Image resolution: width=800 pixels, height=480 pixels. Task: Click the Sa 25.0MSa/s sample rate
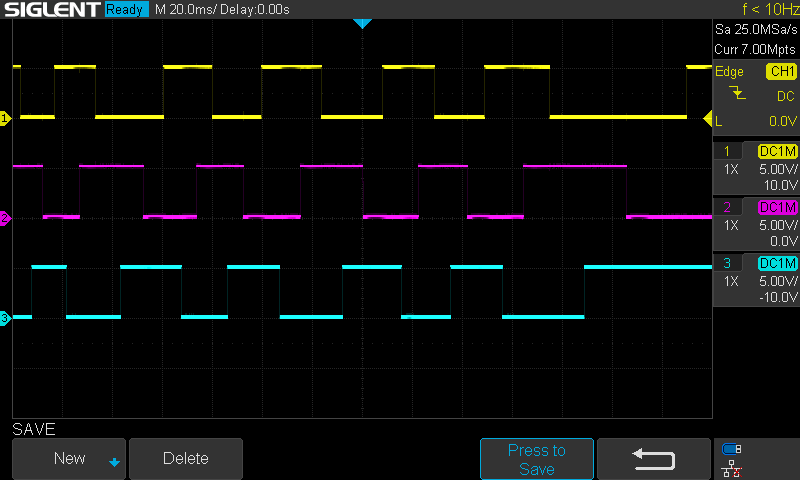point(756,30)
